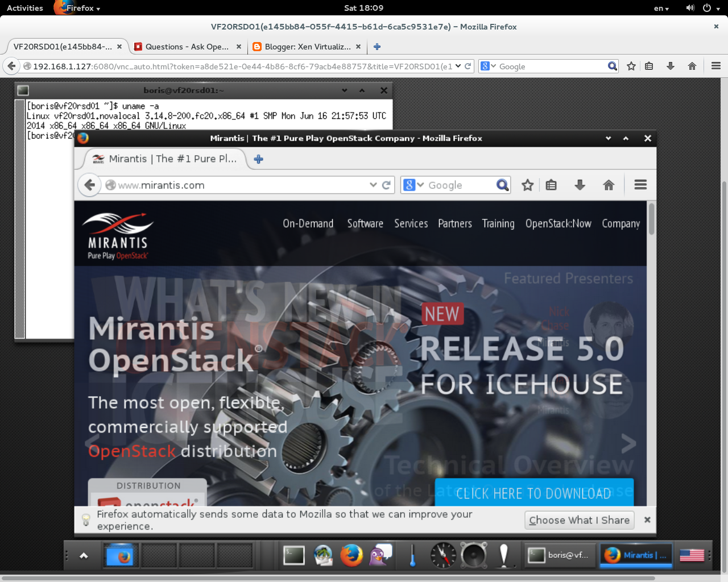Click inner Firefox search magnifier
This screenshot has height=582, width=728.
(502, 185)
